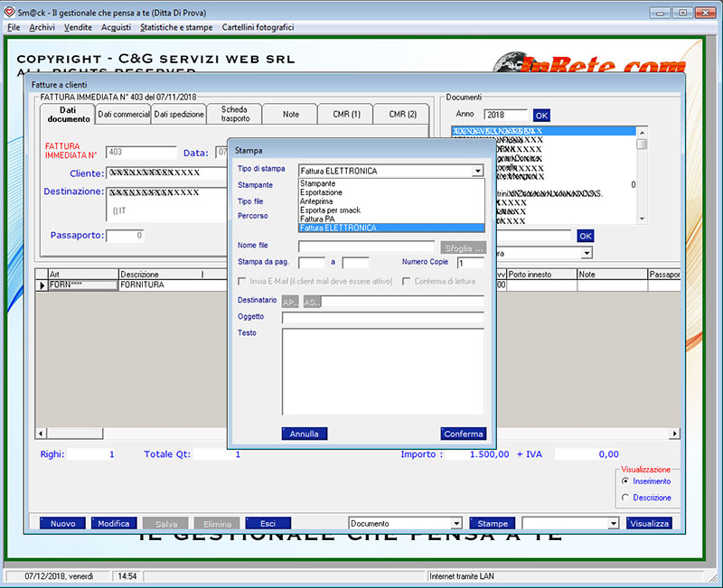Open the empty dropdown beside Visualizza

coord(613,524)
